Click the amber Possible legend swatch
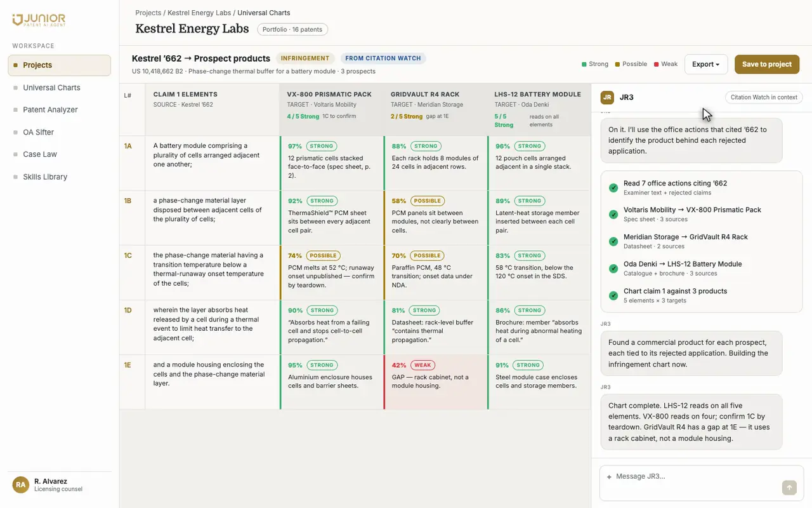Viewport: 812px width, 508px height. [x=616, y=64]
